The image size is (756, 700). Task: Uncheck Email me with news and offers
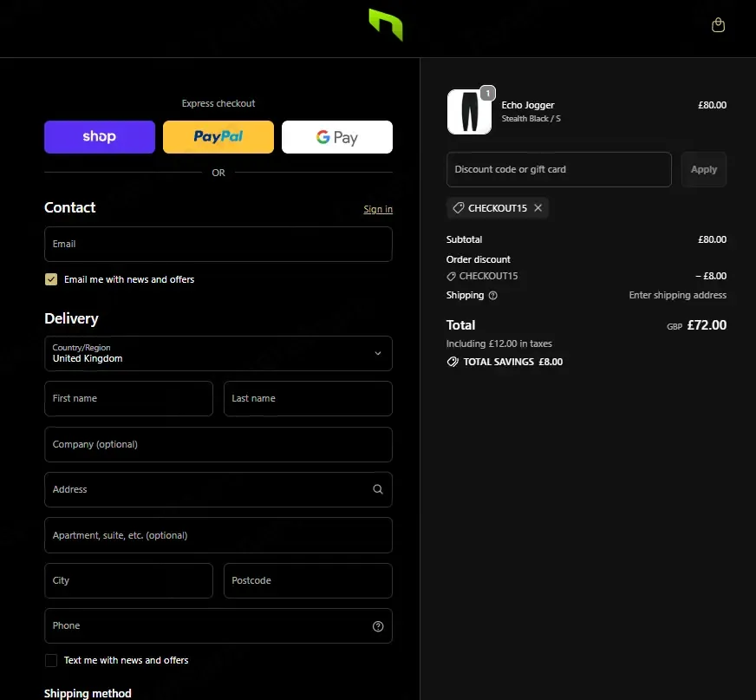coord(51,279)
